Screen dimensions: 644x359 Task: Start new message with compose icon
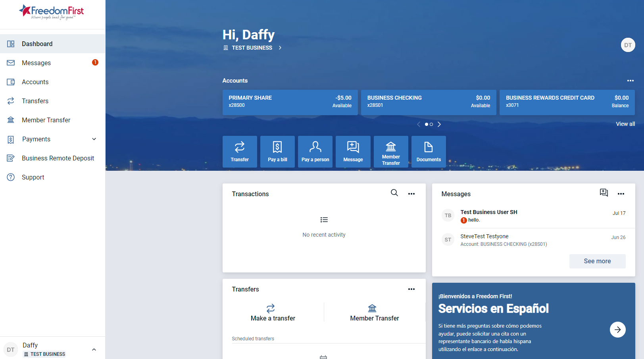point(604,193)
